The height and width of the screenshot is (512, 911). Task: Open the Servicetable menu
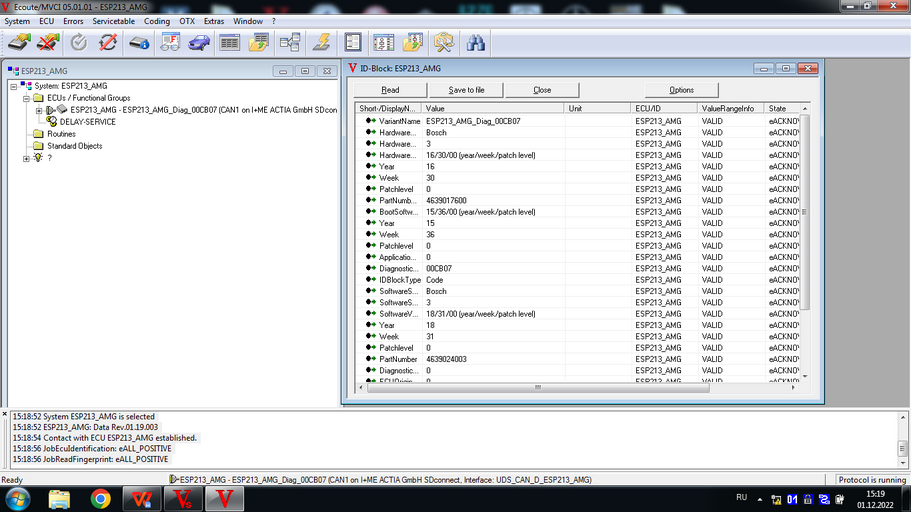click(x=113, y=21)
